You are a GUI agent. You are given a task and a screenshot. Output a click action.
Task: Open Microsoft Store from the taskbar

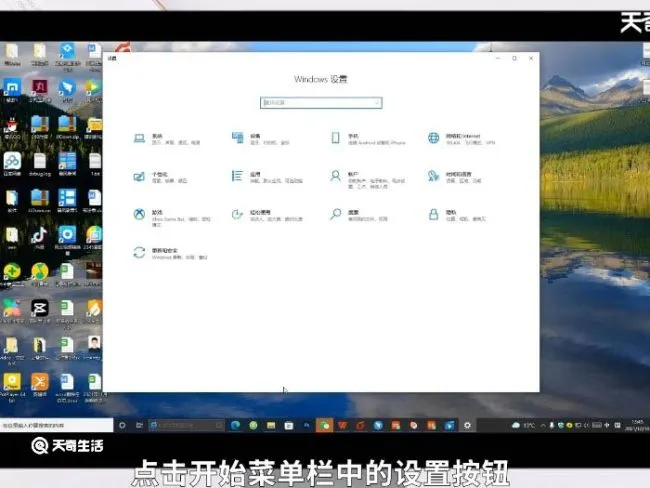[x=289, y=425]
